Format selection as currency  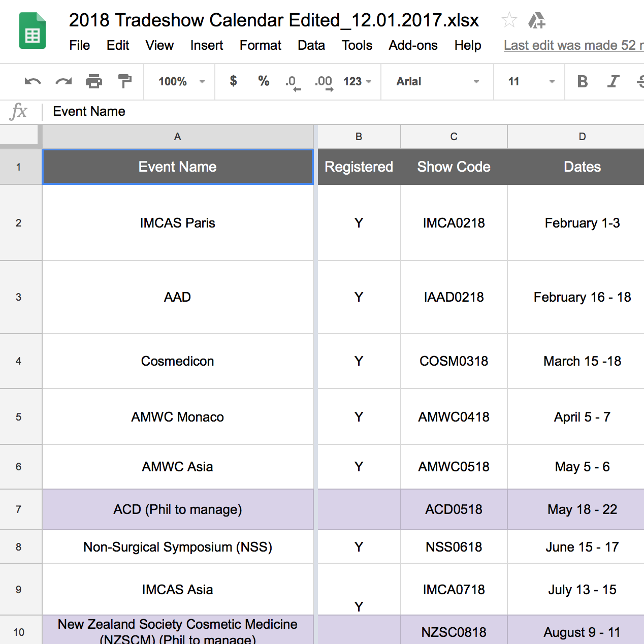[233, 81]
